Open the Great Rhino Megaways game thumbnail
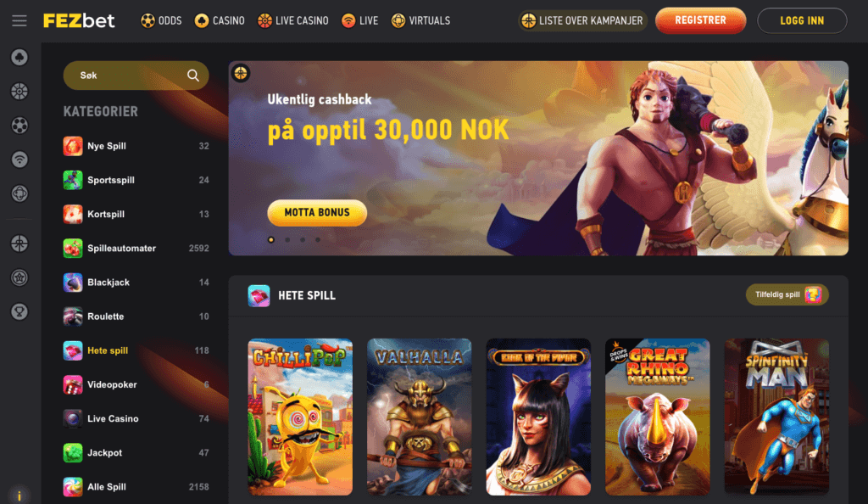The width and height of the screenshot is (868, 504). (657, 417)
